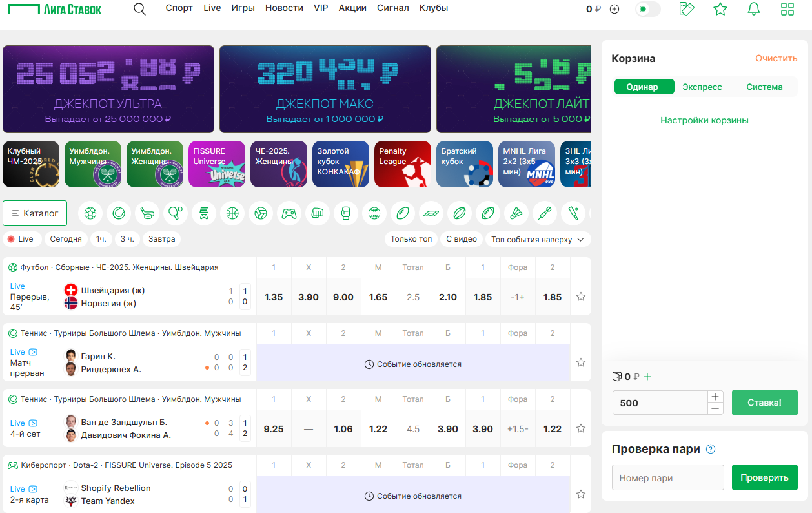Viewport: 812px width, 513px height.
Task: Select the table tennis sport icon
Action: (176, 213)
